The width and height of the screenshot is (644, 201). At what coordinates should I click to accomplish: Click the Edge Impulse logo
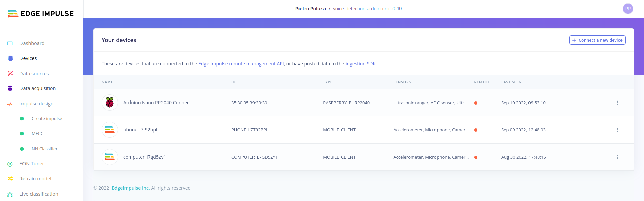pos(40,13)
